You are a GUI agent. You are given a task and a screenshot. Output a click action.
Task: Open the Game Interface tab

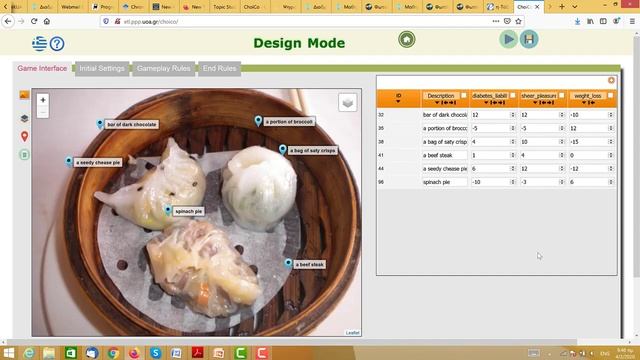tap(42, 68)
